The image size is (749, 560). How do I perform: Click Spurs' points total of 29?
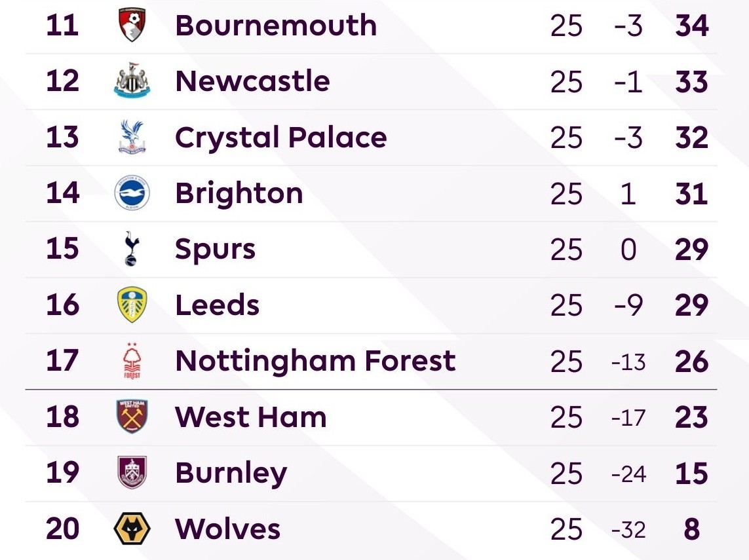click(x=691, y=250)
